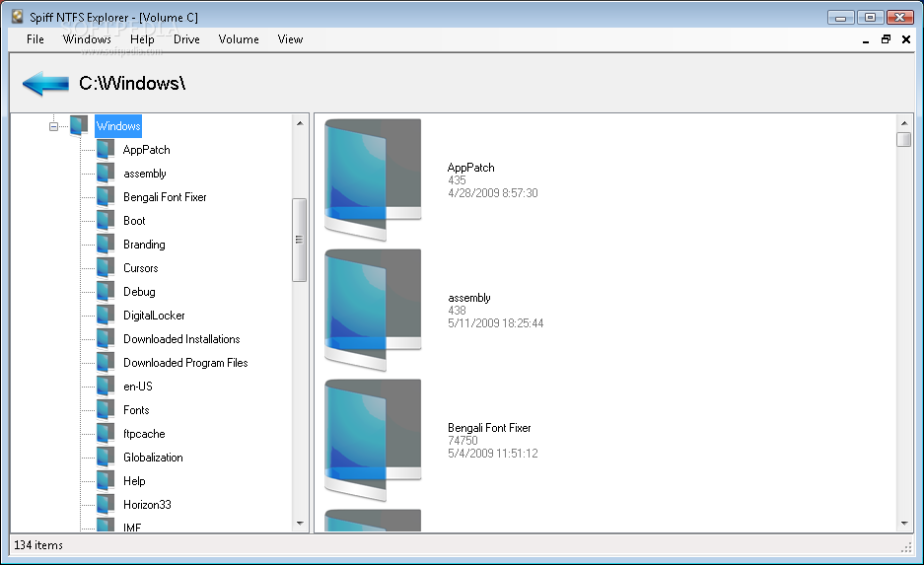Image resolution: width=924 pixels, height=565 pixels.
Task: Click the tree pane scrollbar thumb
Action: point(300,240)
